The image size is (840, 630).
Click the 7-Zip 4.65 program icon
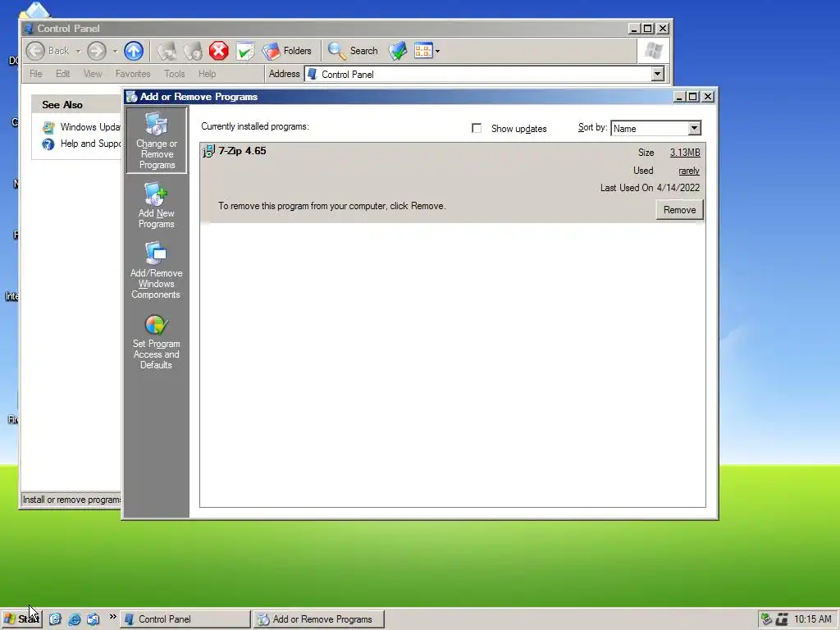click(208, 152)
